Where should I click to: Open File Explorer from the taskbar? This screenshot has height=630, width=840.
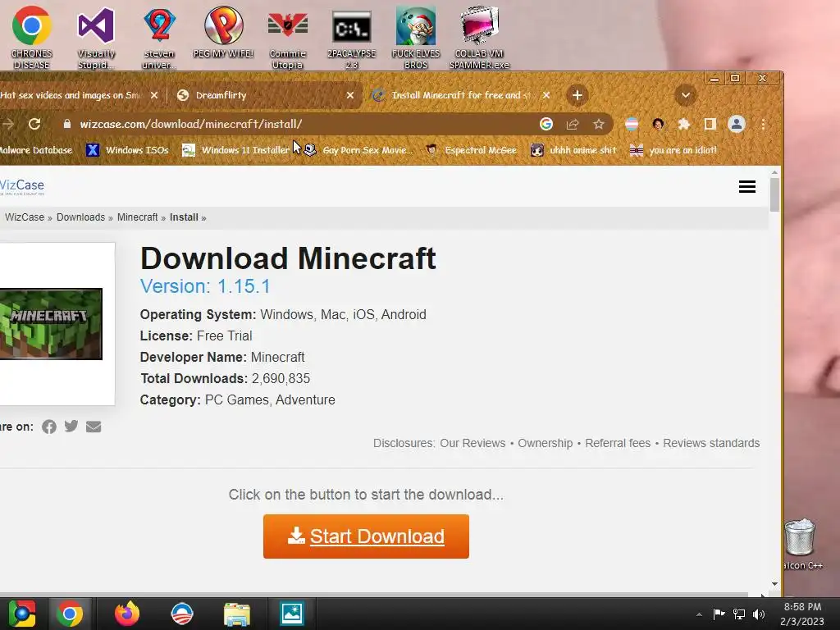click(x=237, y=614)
